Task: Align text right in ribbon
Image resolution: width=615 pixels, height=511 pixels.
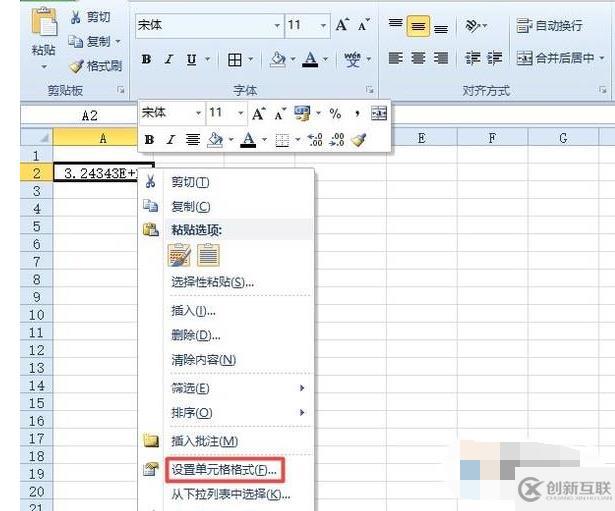Action: [x=441, y=58]
